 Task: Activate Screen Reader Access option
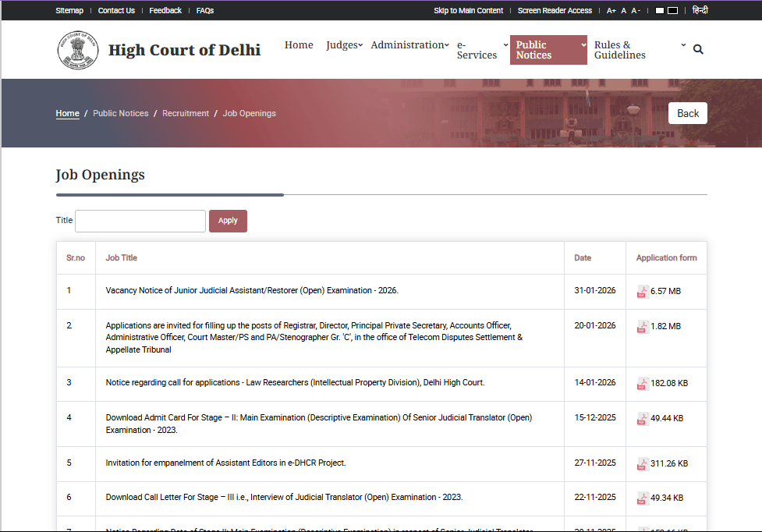tap(555, 10)
